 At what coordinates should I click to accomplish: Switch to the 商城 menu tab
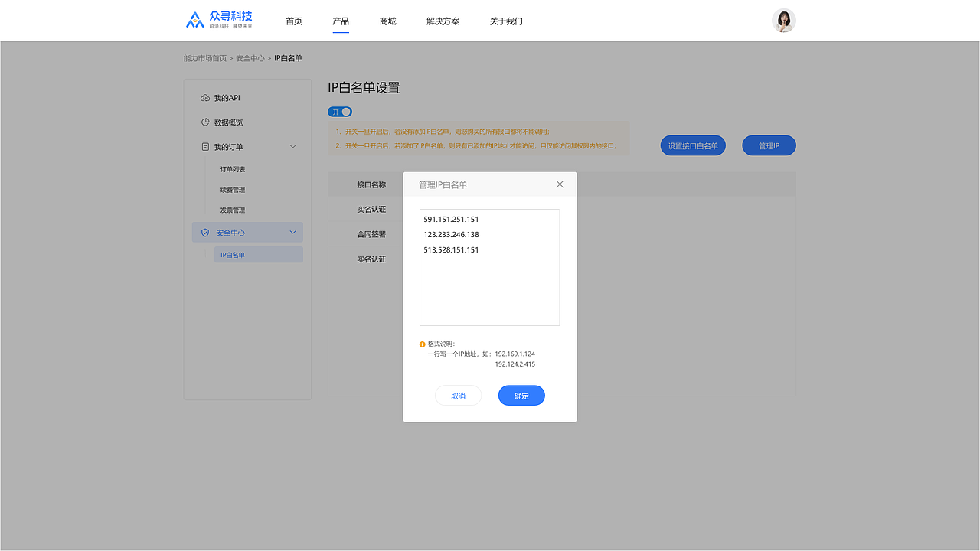tap(387, 21)
